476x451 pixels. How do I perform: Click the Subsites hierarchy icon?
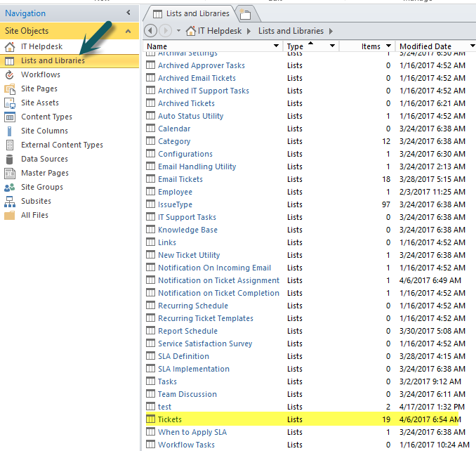coord(10,202)
